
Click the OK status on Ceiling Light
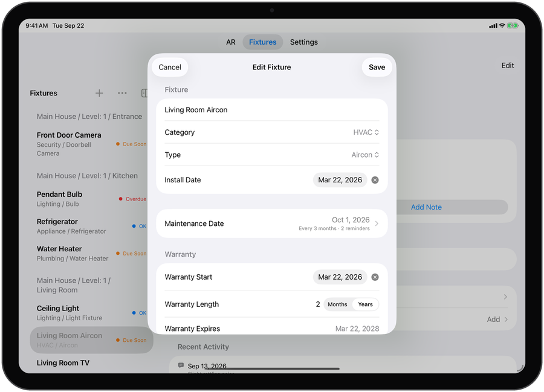(x=140, y=313)
